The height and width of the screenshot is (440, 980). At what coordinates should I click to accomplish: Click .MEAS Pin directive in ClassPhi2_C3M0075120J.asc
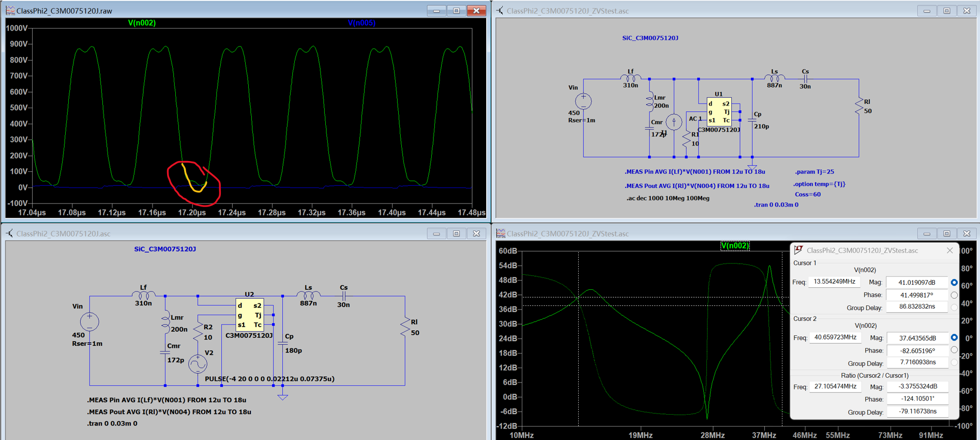pyautogui.click(x=167, y=400)
